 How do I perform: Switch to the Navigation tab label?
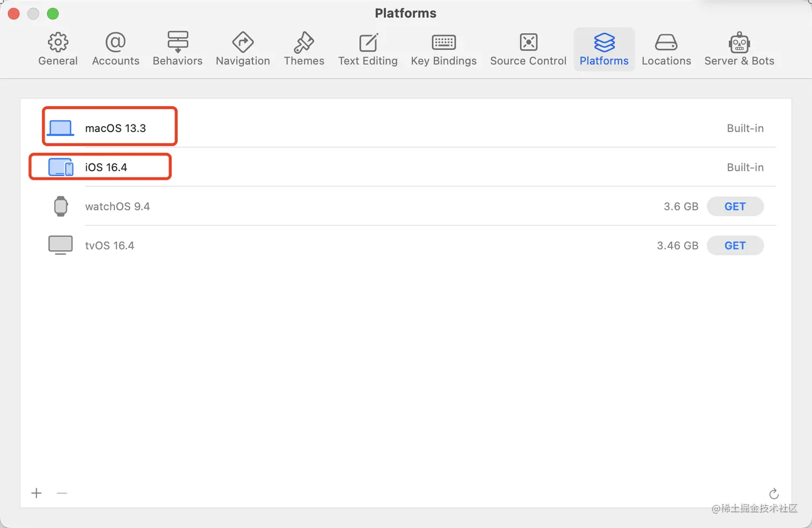(243, 61)
